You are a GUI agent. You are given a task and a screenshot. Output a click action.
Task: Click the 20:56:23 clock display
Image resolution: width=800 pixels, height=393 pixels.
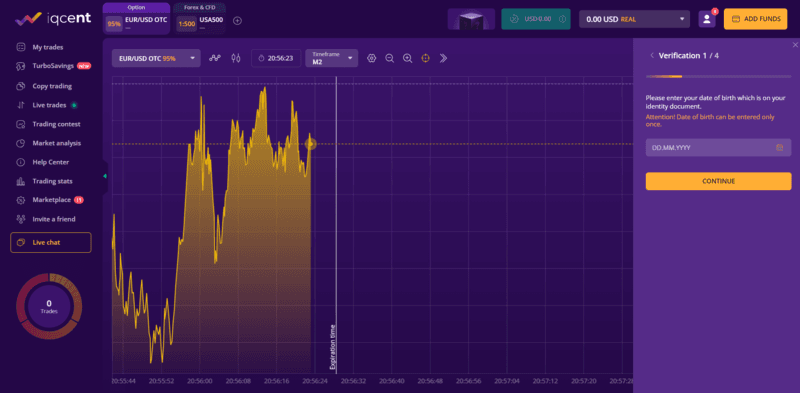pos(276,58)
